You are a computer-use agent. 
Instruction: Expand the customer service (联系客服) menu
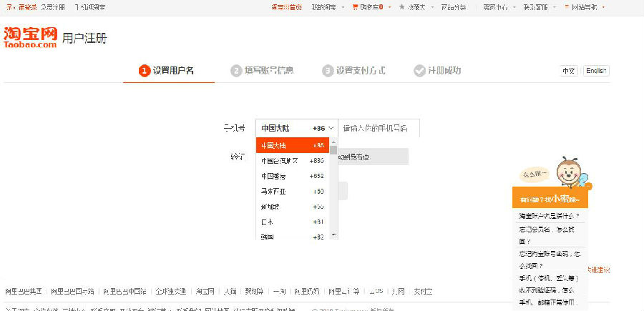555,7
